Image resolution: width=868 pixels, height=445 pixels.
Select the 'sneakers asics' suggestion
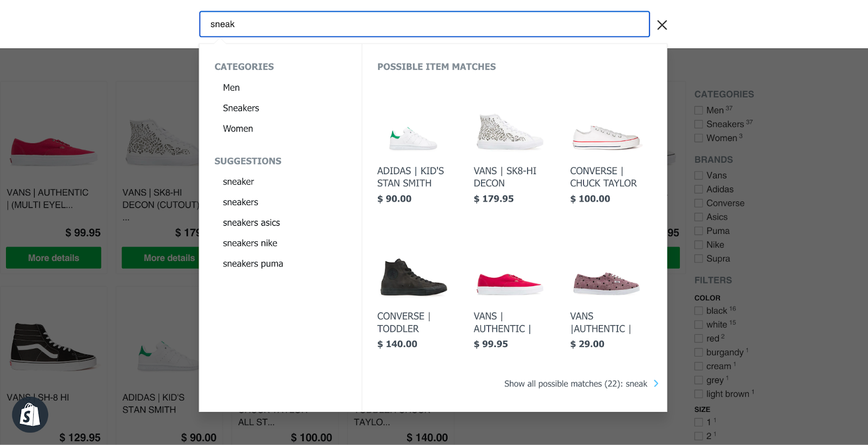(x=251, y=223)
